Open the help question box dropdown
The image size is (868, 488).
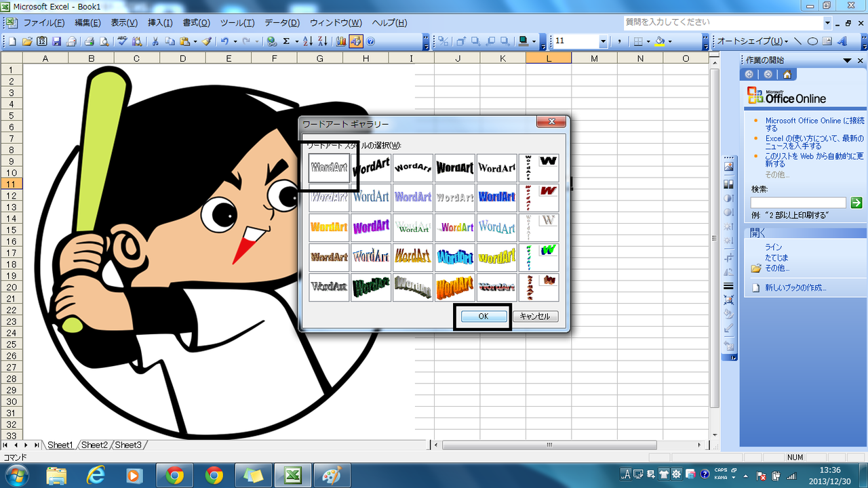[827, 23]
